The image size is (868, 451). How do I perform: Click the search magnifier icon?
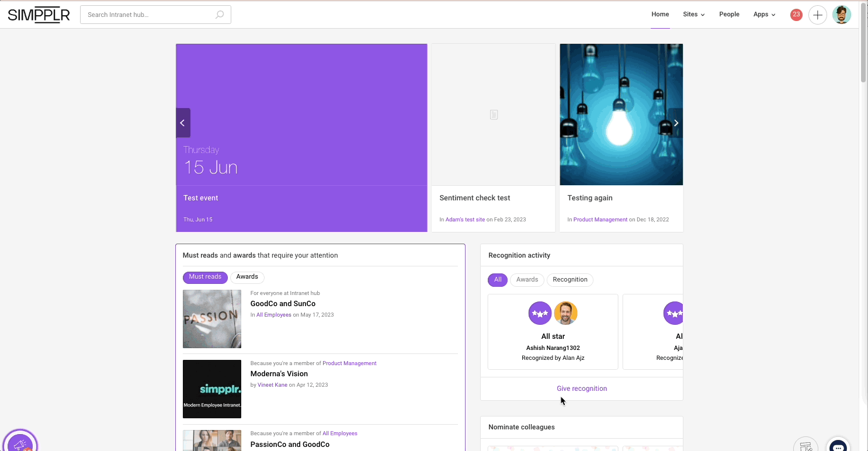coord(220,15)
